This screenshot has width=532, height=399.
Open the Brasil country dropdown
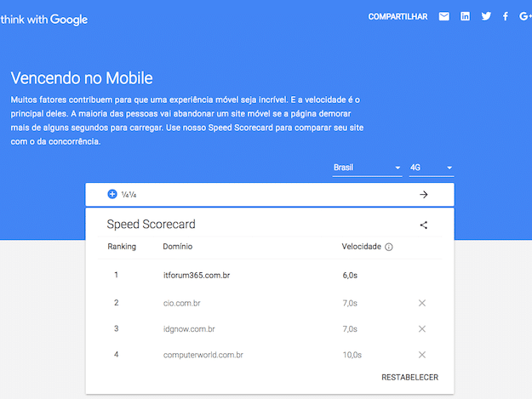tap(367, 168)
